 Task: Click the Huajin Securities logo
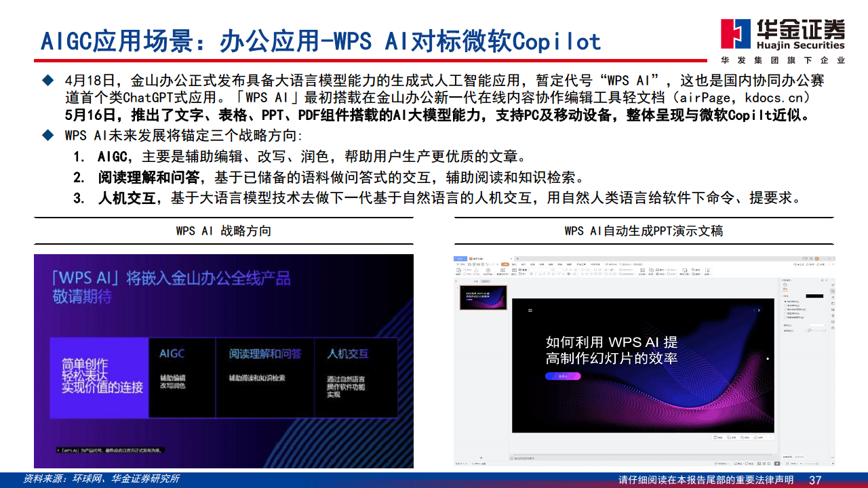(782, 41)
